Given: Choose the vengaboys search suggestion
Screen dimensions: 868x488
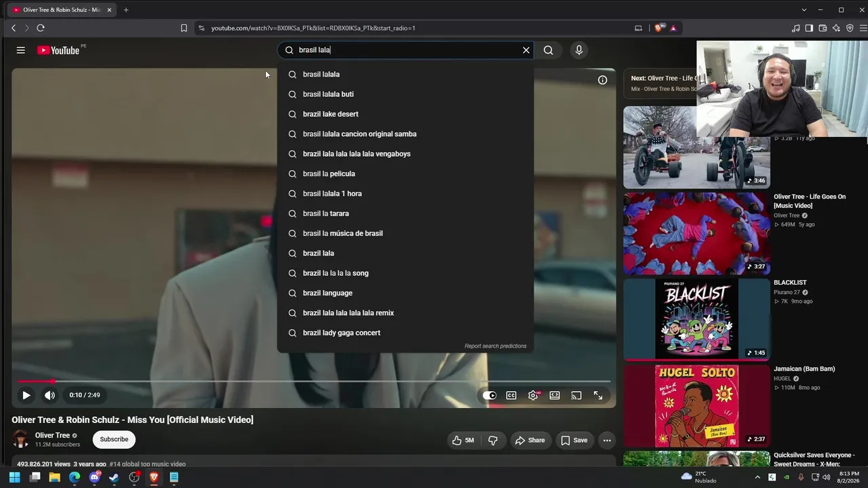Looking at the screenshot, I should pos(406,154).
